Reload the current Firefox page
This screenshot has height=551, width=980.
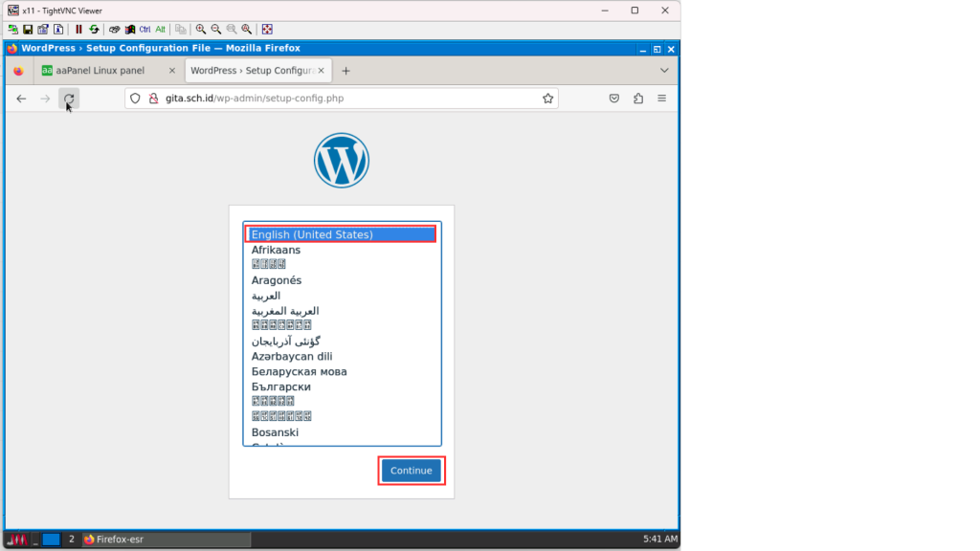click(x=69, y=99)
